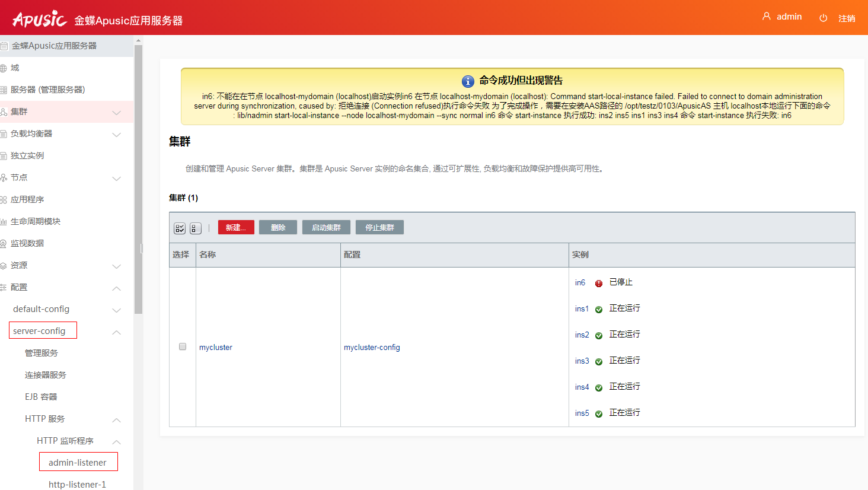This screenshot has height=490, width=868.
Task: Click the green running status icon for ins1
Action: [599, 310]
